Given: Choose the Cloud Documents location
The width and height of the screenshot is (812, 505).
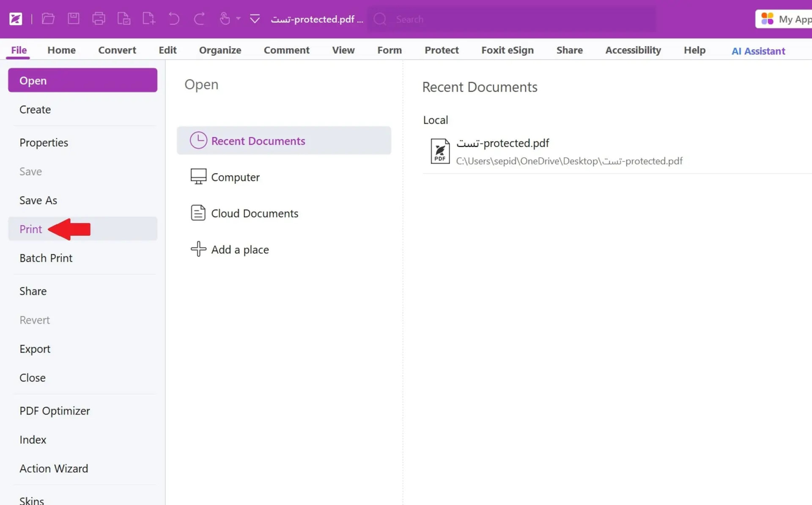Looking at the screenshot, I should pyautogui.click(x=284, y=213).
